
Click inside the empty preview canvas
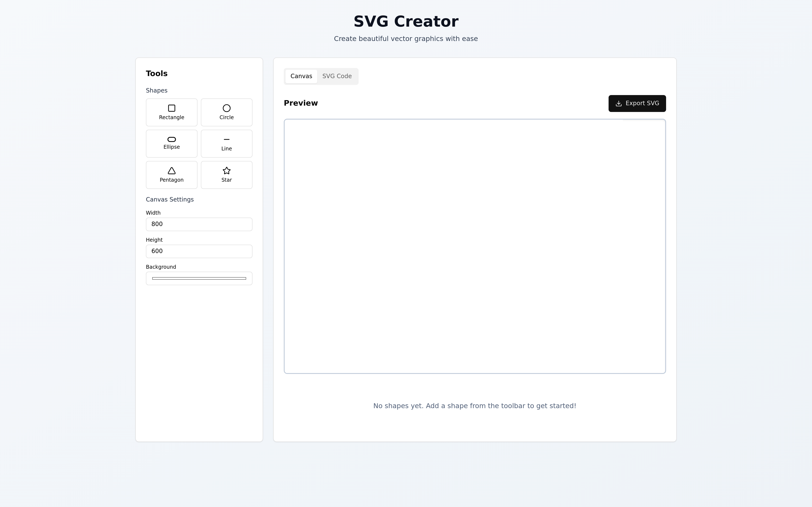click(x=475, y=246)
